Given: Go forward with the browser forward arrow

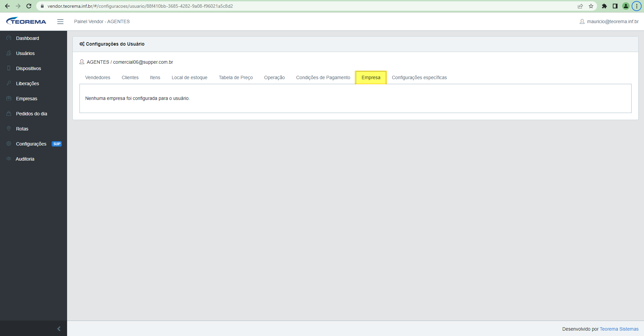Looking at the screenshot, I should [18, 6].
